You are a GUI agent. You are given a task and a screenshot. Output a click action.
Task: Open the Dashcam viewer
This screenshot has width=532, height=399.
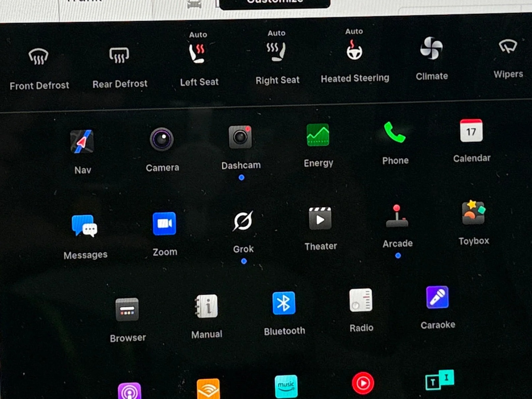coord(240,137)
